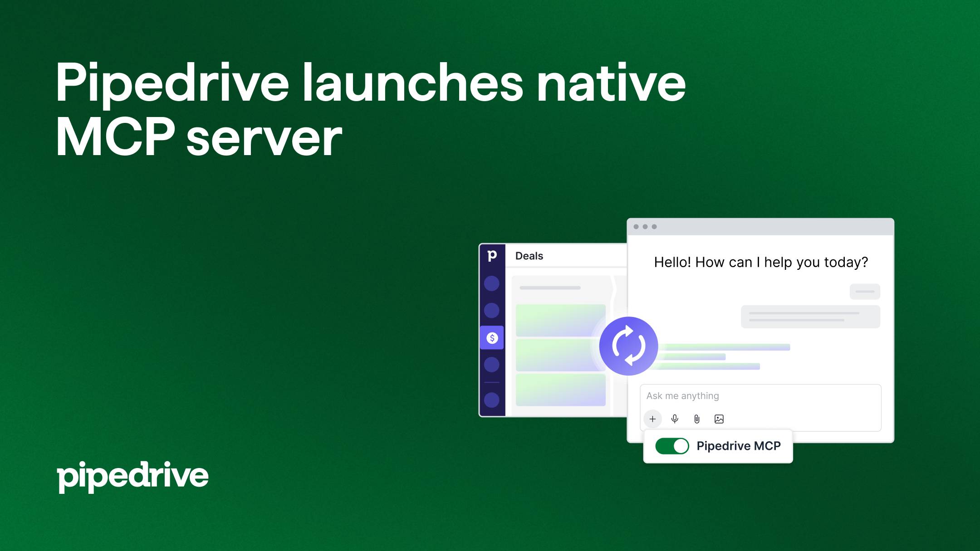Click the Pipedrive MCP label
980x551 pixels.
739,446
